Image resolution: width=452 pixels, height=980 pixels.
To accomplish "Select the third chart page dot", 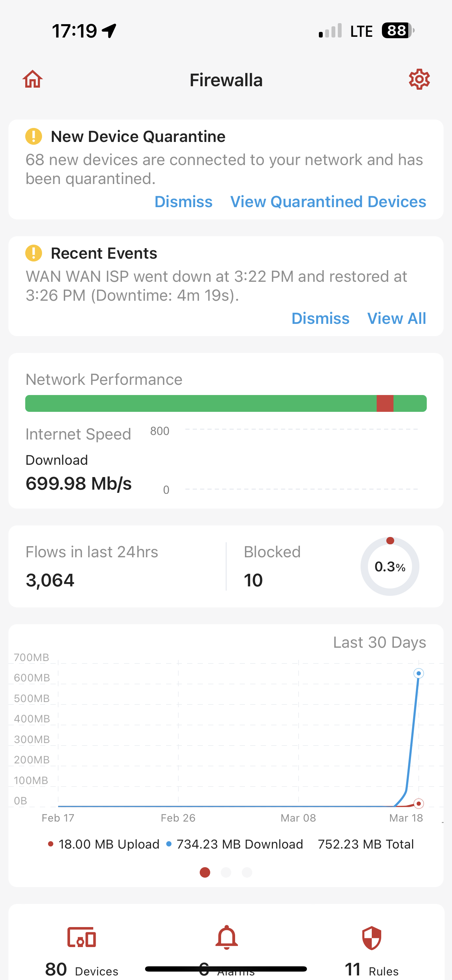I will pos(247,872).
